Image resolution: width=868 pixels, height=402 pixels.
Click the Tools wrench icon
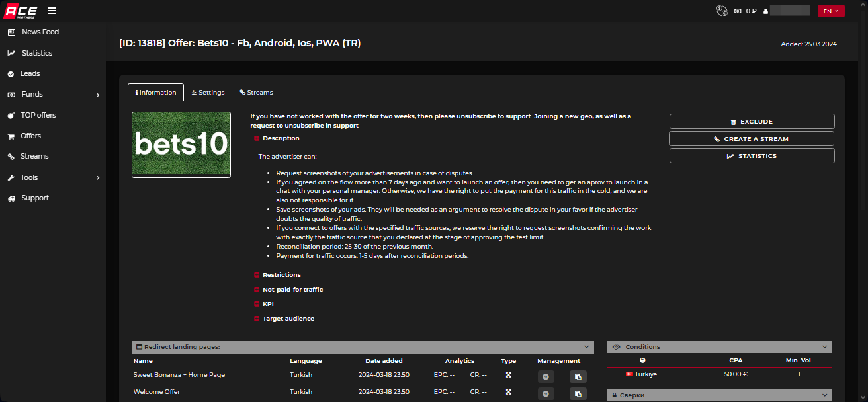tap(11, 178)
